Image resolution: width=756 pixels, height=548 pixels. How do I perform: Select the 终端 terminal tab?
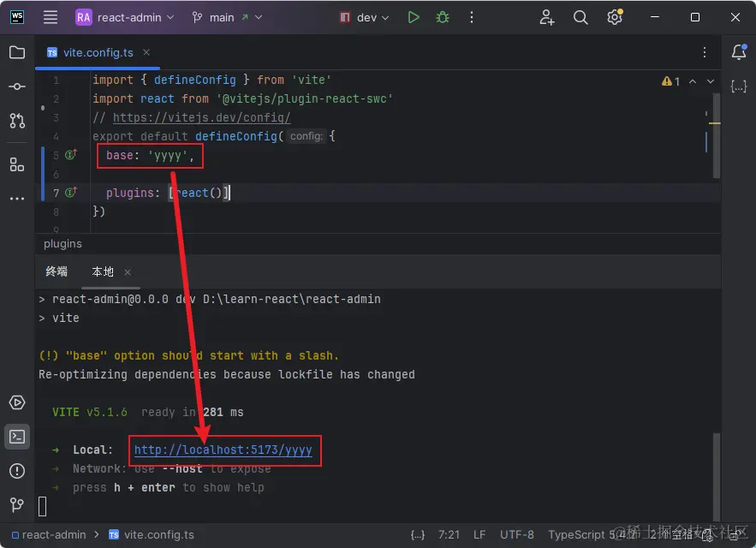coord(57,271)
